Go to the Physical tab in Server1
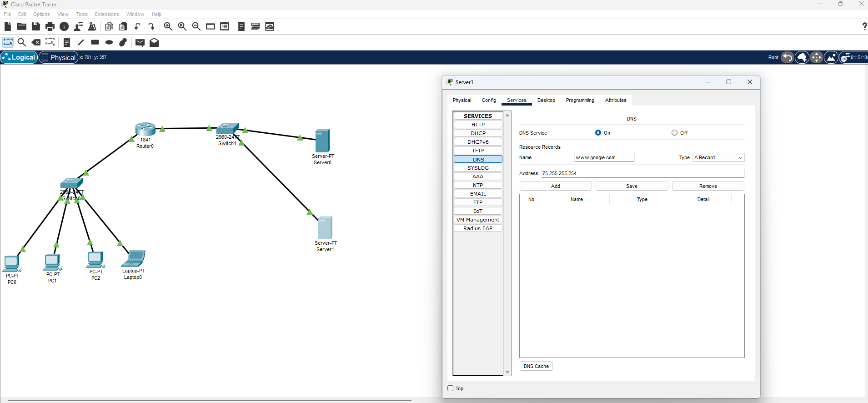The height and width of the screenshot is (403, 868). (x=462, y=100)
